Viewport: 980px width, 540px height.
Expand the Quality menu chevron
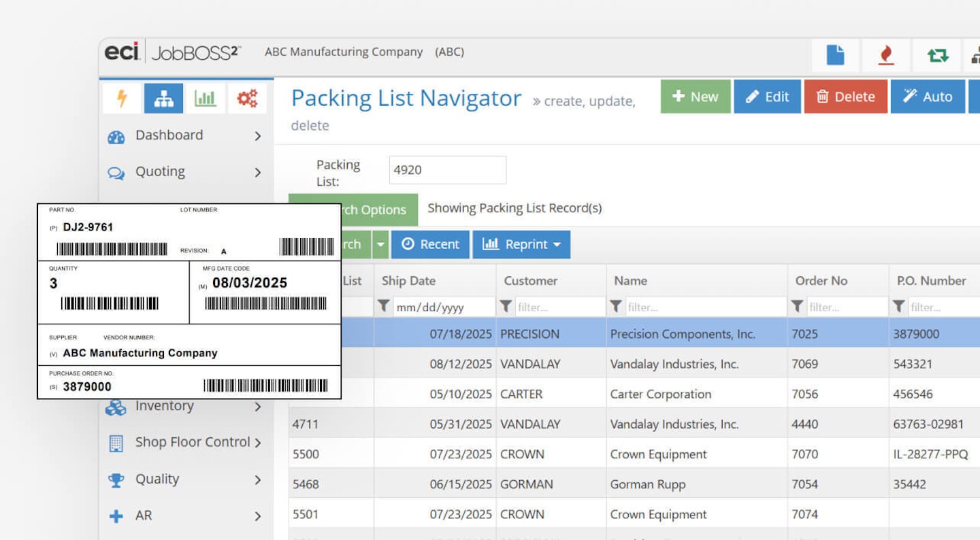point(258,479)
